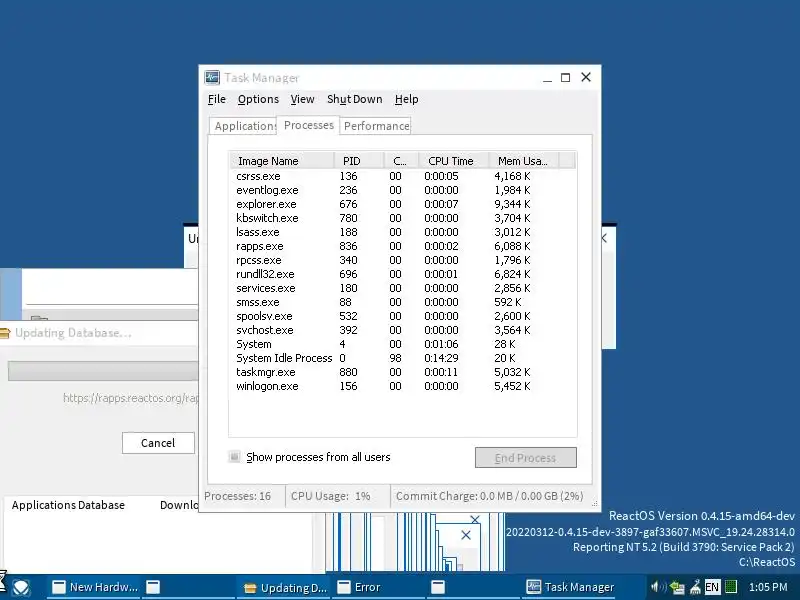Open New Hardware taskbar button
The width and height of the screenshot is (800, 600).
pyautogui.click(x=94, y=587)
